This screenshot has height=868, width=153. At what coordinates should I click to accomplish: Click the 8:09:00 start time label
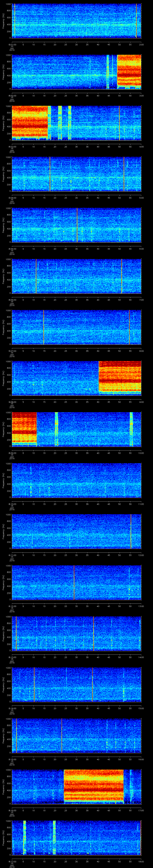(x=12, y=453)
